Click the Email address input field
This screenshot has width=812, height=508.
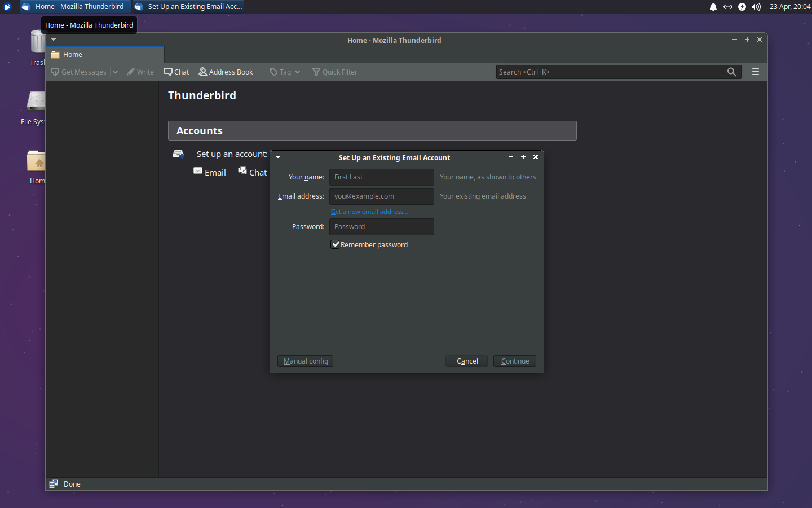pyautogui.click(x=381, y=196)
